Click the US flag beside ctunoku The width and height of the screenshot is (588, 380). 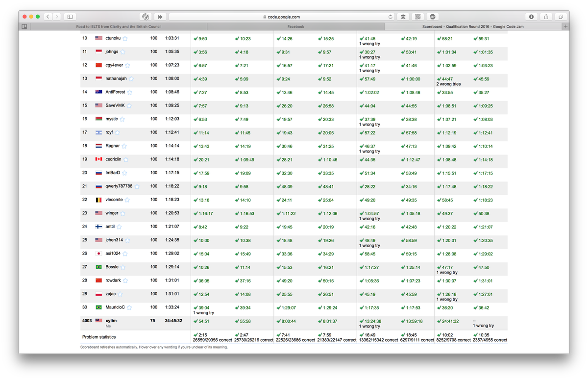click(x=98, y=38)
